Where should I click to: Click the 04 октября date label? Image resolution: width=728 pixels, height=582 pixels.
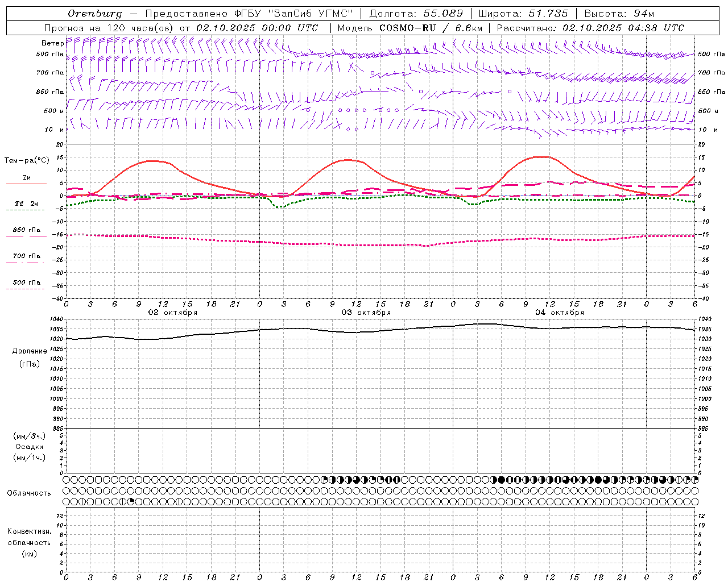[x=560, y=313]
